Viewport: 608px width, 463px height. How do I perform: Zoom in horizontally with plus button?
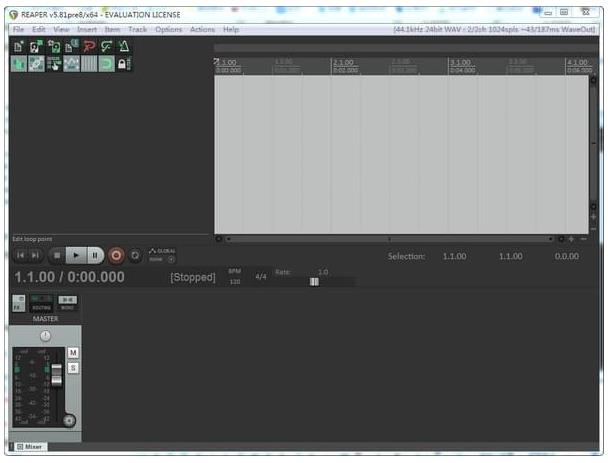(x=572, y=239)
